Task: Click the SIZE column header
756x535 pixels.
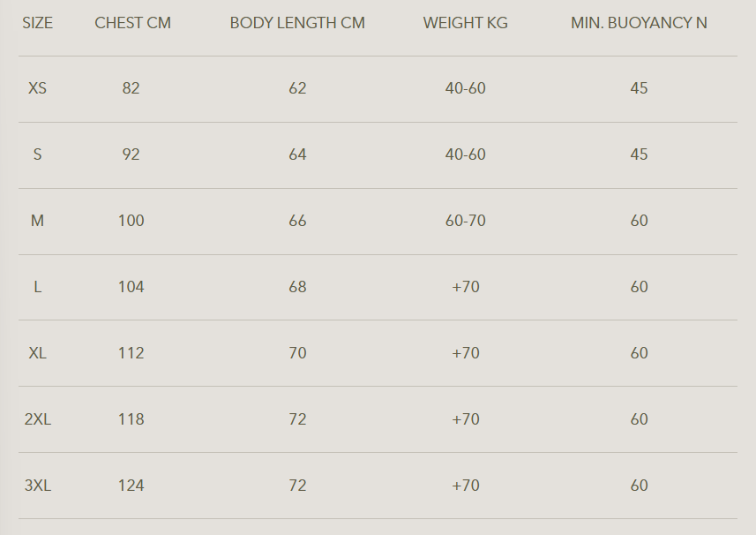Action: pyautogui.click(x=37, y=23)
